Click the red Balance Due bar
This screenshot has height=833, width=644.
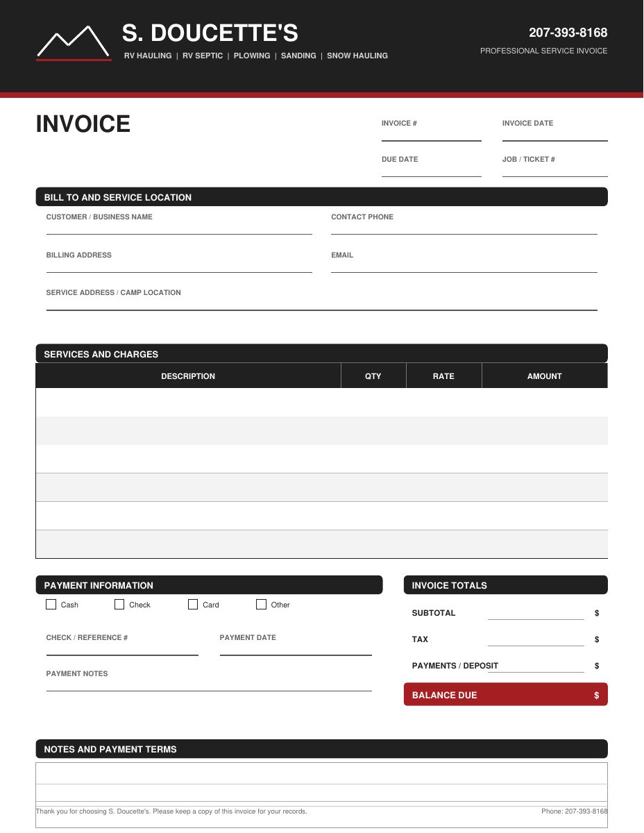pos(506,695)
